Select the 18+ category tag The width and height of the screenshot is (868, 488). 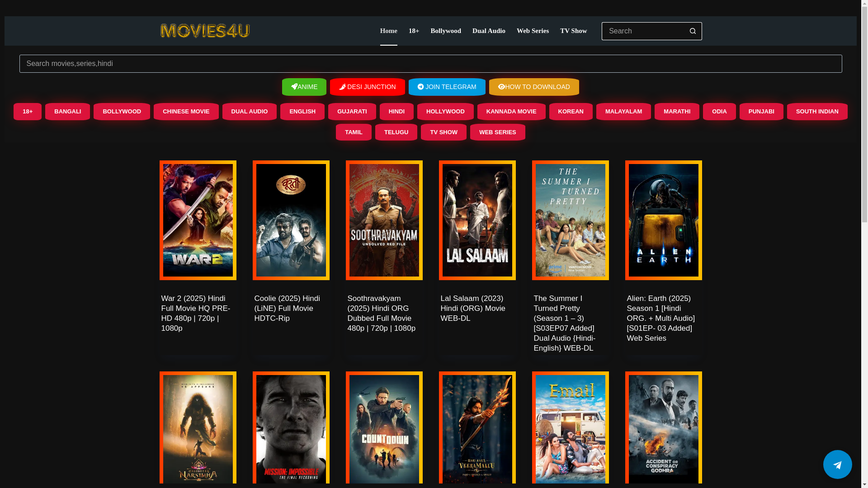(28, 112)
